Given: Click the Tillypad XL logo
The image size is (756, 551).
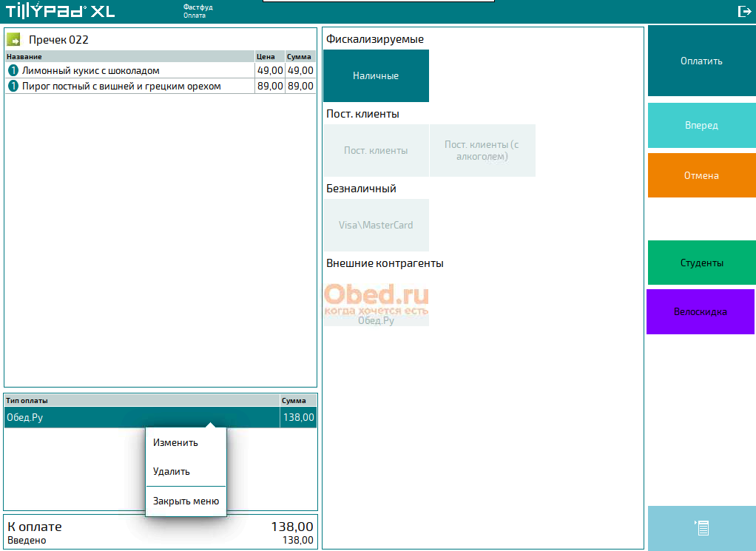Looking at the screenshot, I should [x=61, y=11].
